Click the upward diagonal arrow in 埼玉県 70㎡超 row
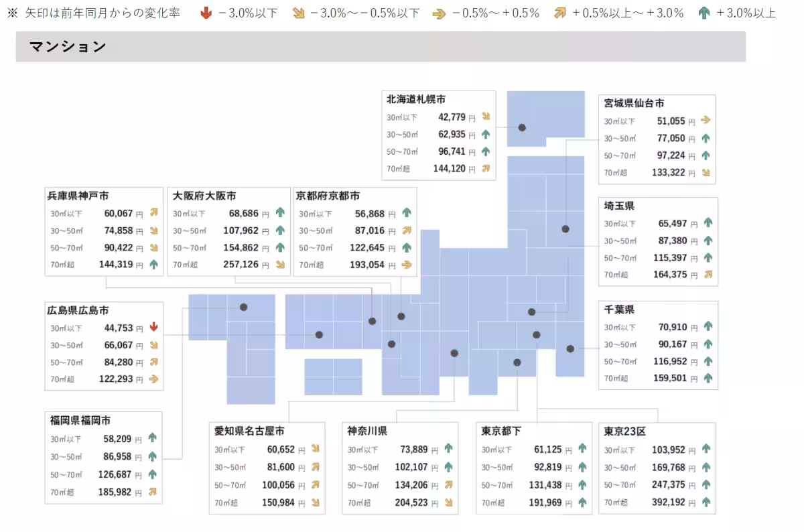804x532 pixels. 708,274
